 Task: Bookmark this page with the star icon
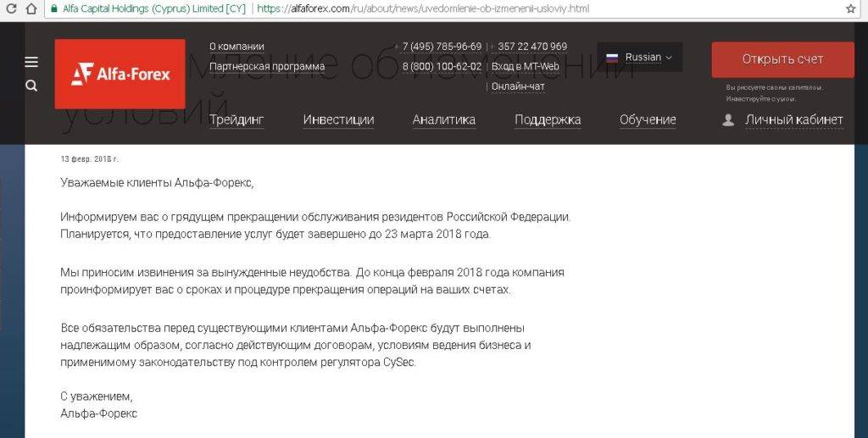tap(851, 8)
